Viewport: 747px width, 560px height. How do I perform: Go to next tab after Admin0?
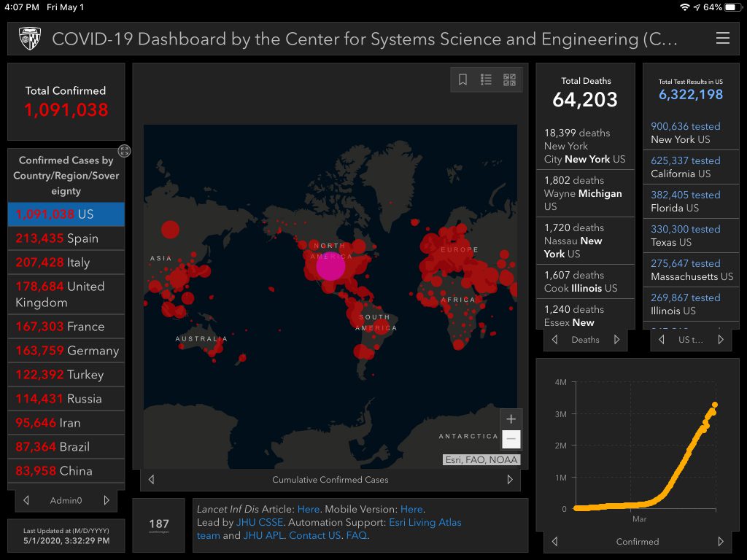pos(107,500)
